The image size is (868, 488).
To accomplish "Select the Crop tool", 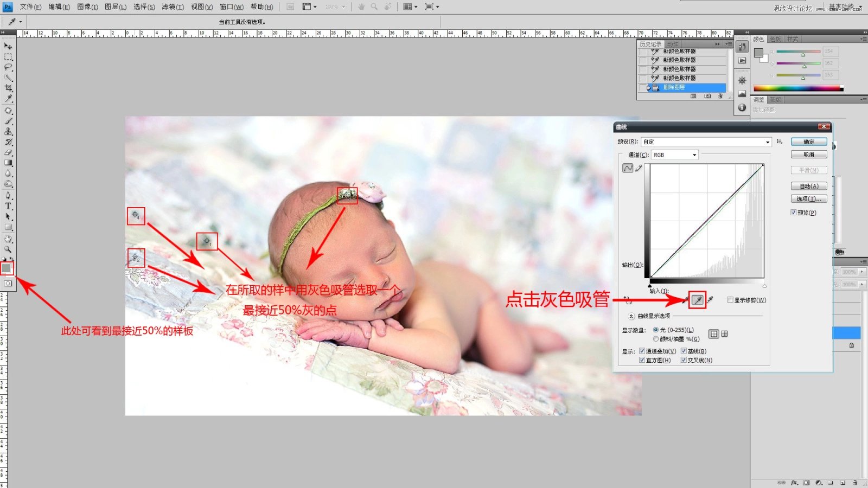I will click(8, 88).
